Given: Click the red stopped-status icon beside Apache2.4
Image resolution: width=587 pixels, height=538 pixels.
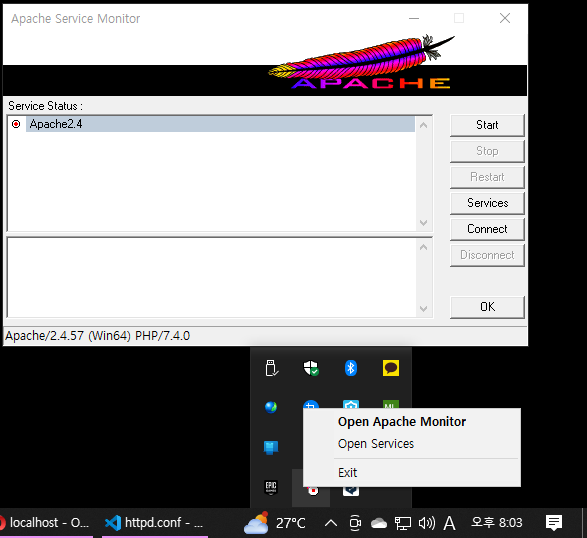Looking at the screenshot, I should (x=16, y=124).
